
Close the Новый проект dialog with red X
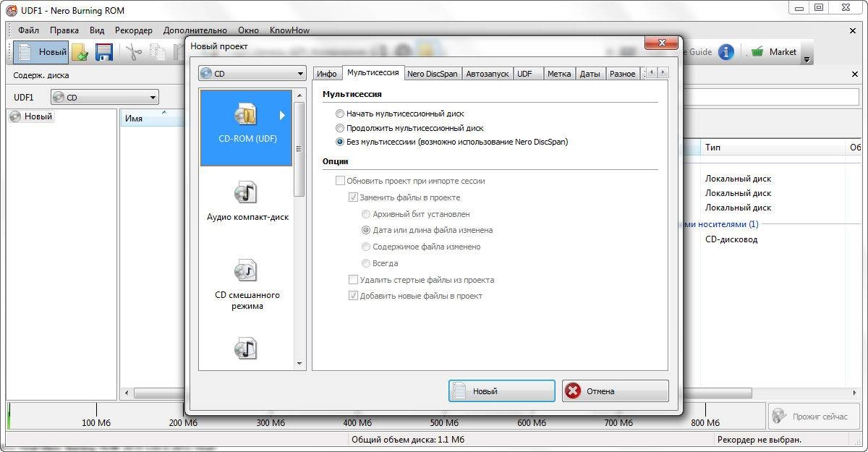662,44
